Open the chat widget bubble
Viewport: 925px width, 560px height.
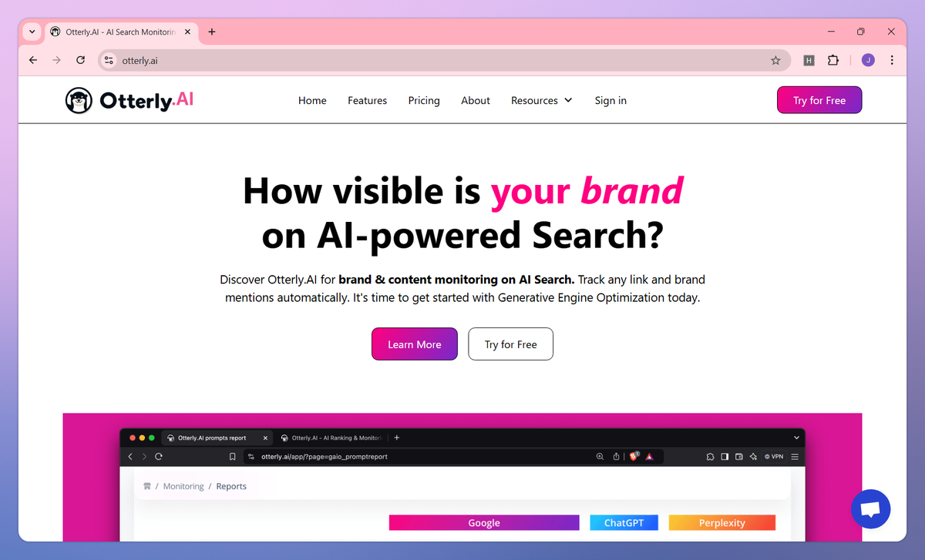pyautogui.click(x=871, y=508)
